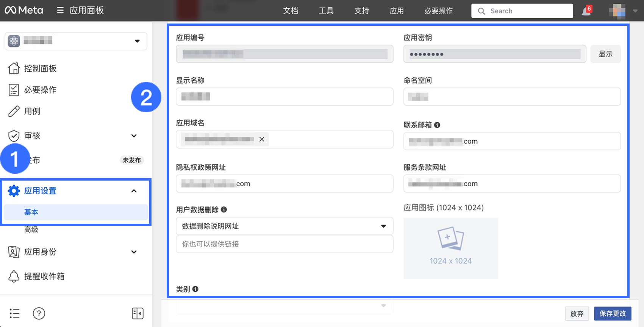Expand the 审核 section chevron
The height and width of the screenshot is (327, 644).
point(134,136)
